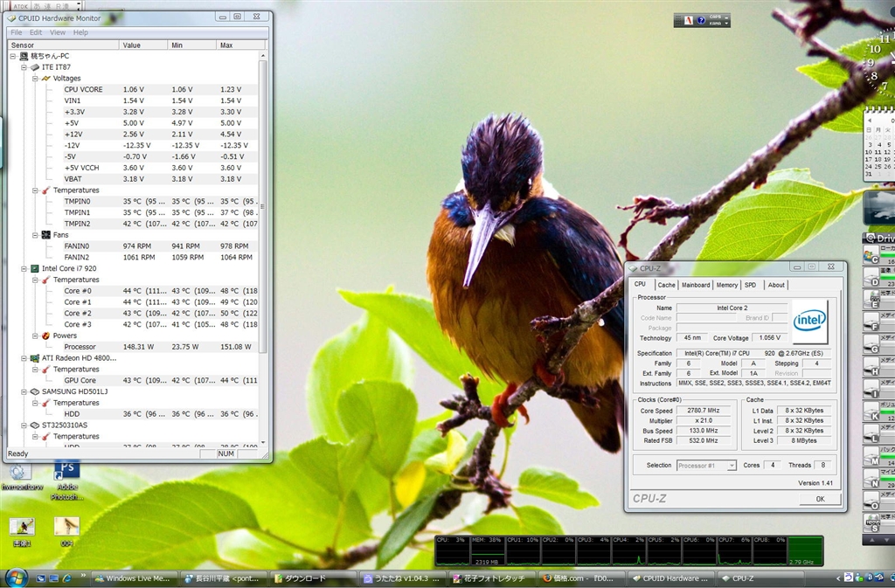Collapse the Voltages tree node
This screenshot has width=895, height=588.
(x=35, y=78)
